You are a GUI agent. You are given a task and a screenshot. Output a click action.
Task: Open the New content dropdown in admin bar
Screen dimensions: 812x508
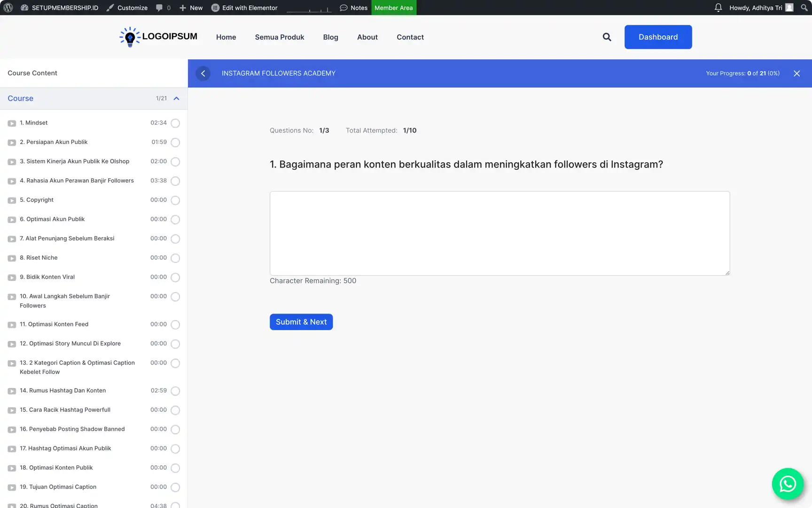191,8
